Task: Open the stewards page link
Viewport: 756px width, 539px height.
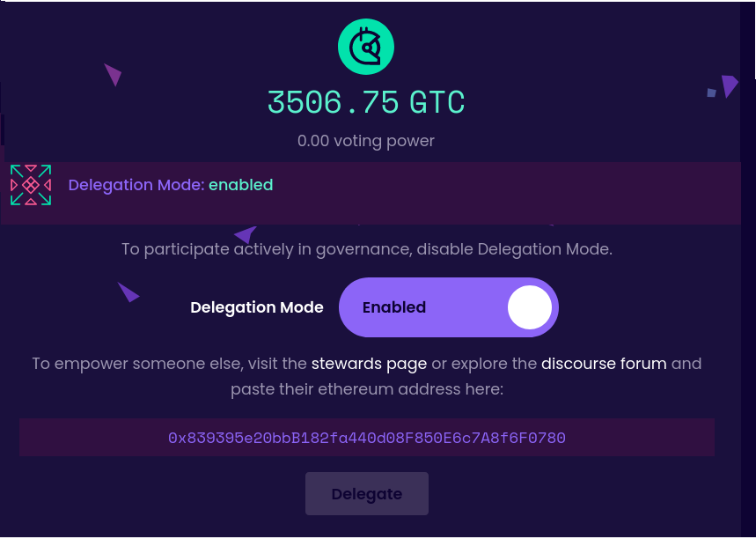Action: click(x=369, y=363)
